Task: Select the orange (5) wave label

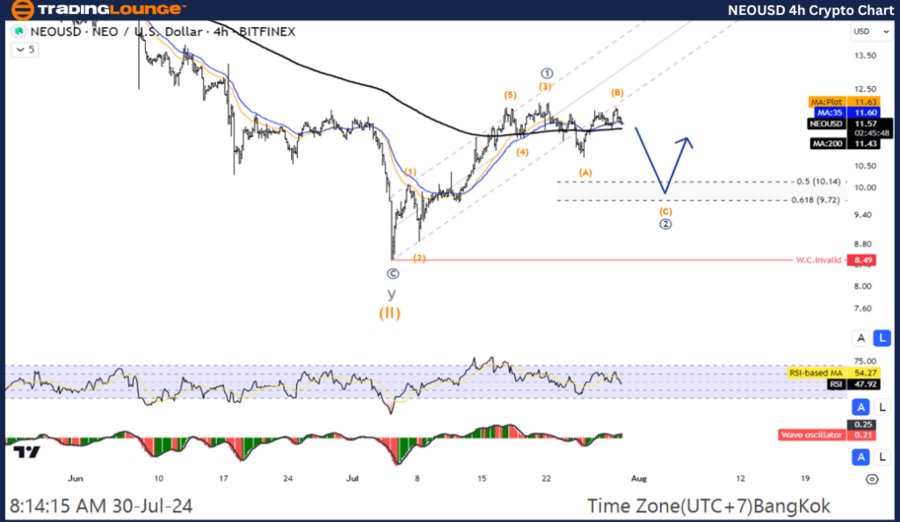Action: click(510, 95)
